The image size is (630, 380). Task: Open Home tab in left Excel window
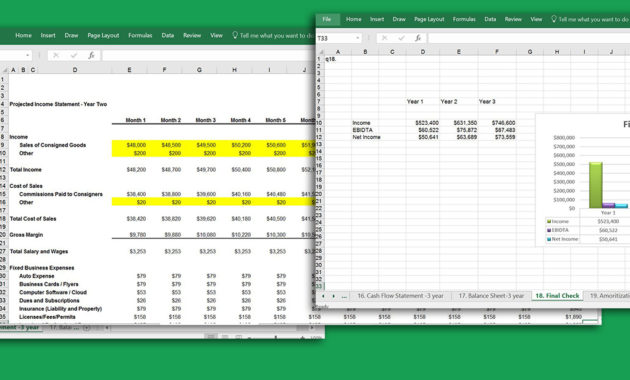[x=23, y=35]
